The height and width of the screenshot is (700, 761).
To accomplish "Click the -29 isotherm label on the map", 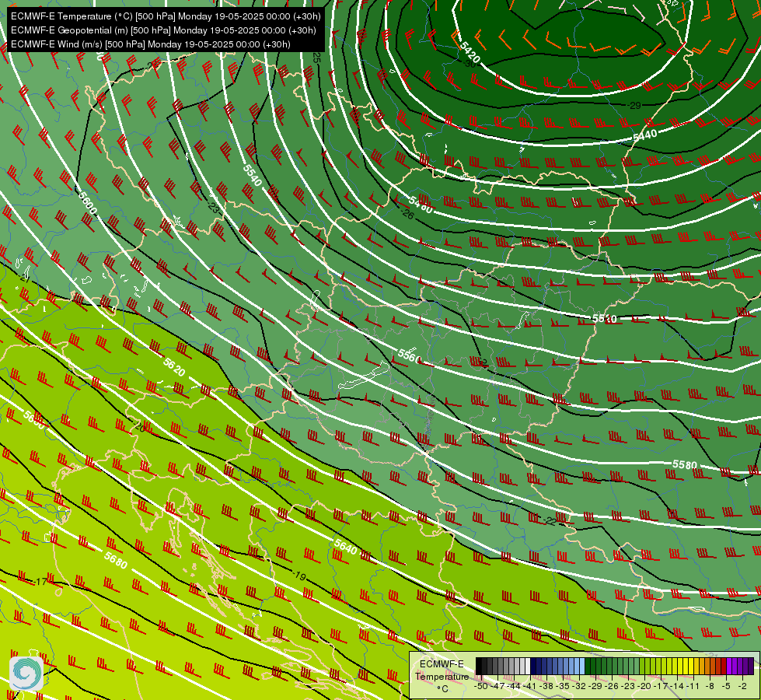I will coord(634,106).
